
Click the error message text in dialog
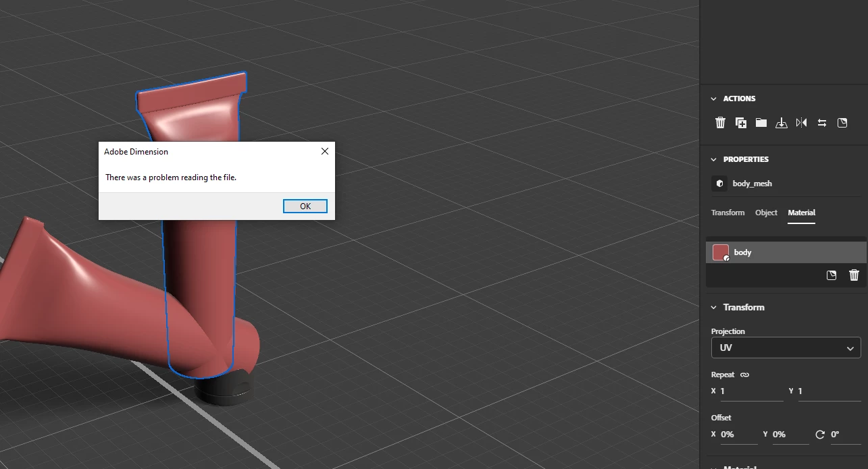pyautogui.click(x=171, y=177)
